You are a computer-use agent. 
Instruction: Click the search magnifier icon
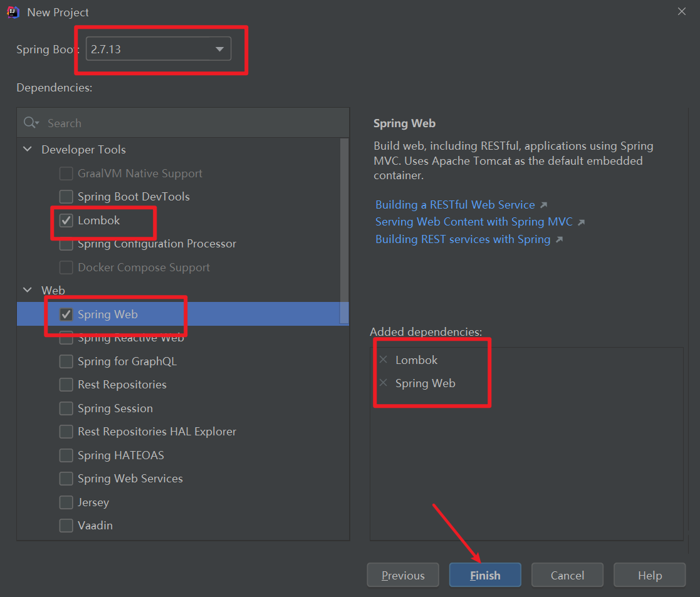(31, 123)
